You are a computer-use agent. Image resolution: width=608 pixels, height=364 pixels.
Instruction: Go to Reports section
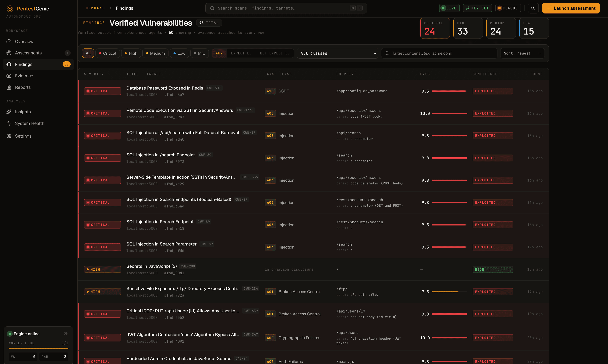[38, 87]
